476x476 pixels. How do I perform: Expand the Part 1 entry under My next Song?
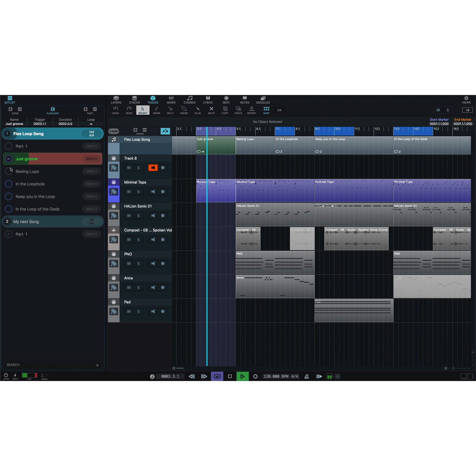[x=9, y=234]
